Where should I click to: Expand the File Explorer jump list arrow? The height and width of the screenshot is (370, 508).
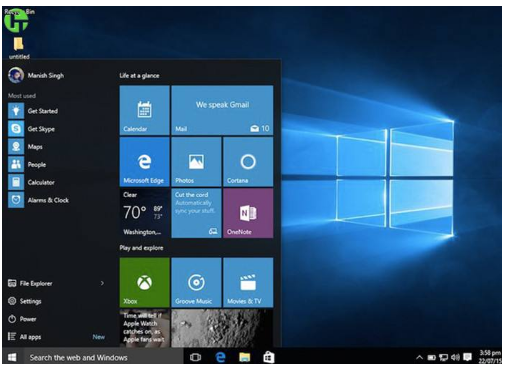point(102,283)
